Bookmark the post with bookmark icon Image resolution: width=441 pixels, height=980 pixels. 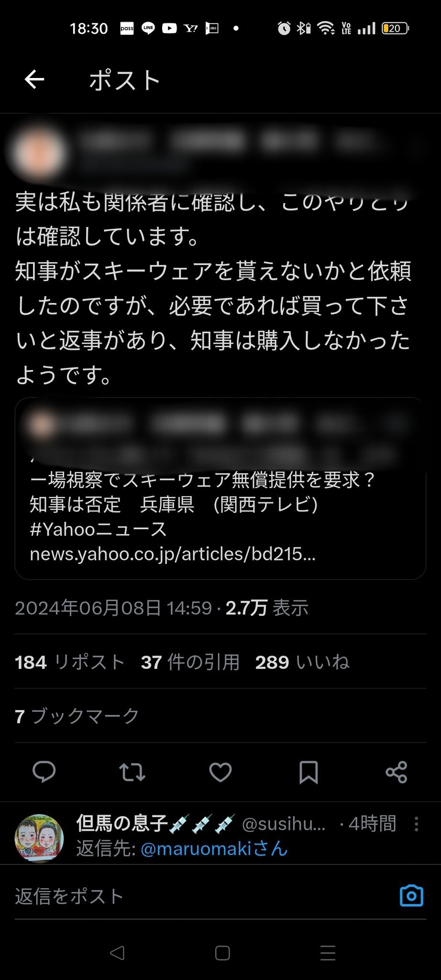click(x=309, y=772)
